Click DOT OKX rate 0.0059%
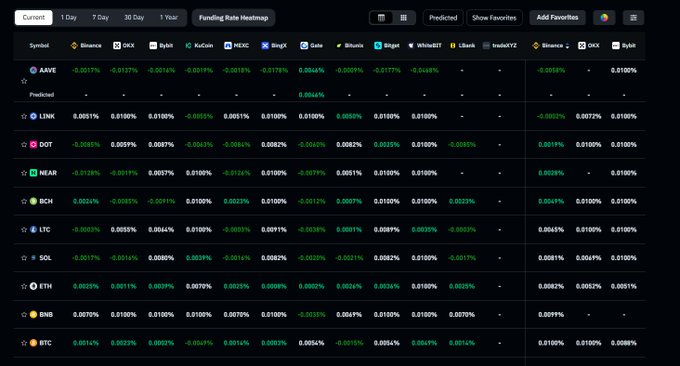680x366 pixels. pyautogui.click(x=124, y=144)
